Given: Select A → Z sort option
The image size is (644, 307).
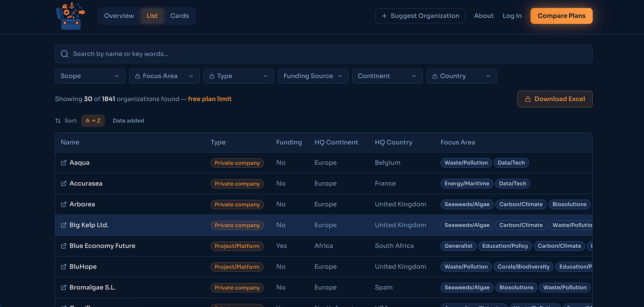Looking at the screenshot, I should click(93, 121).
